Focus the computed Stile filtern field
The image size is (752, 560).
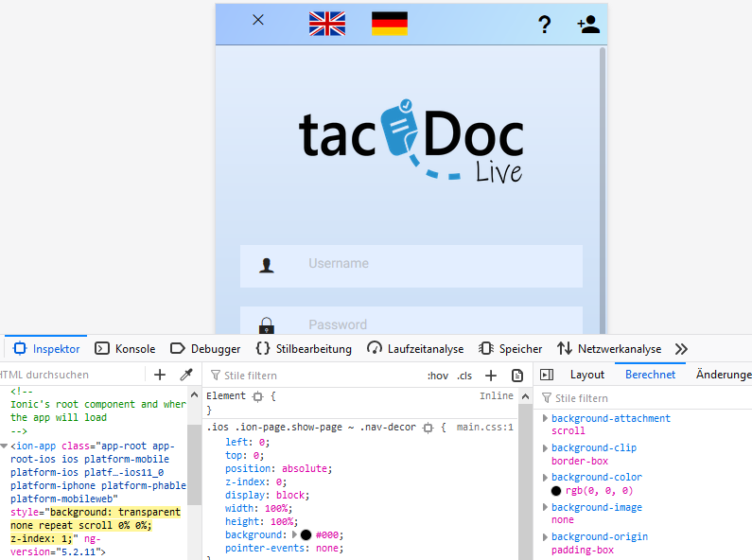click(x=647, y=398)
